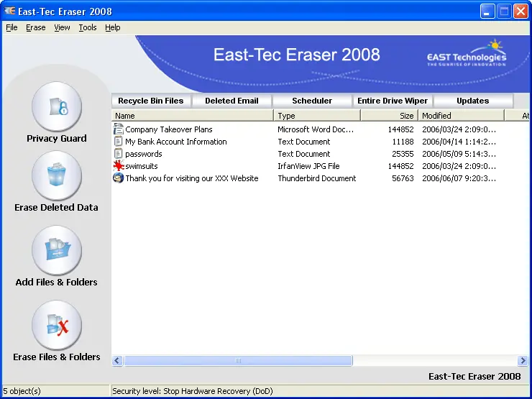
Task: Open the Privacy Guard tool icon
Action: coord(57,106)
